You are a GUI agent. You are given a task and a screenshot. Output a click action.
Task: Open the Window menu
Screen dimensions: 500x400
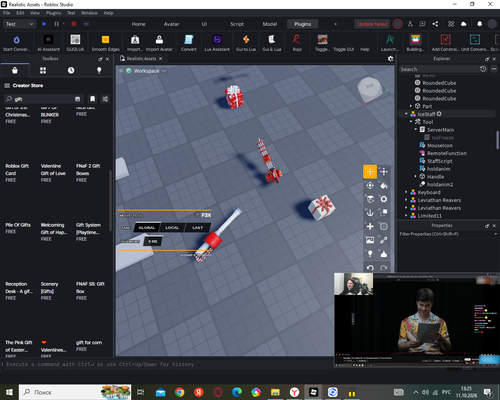(x=89, y=13)
